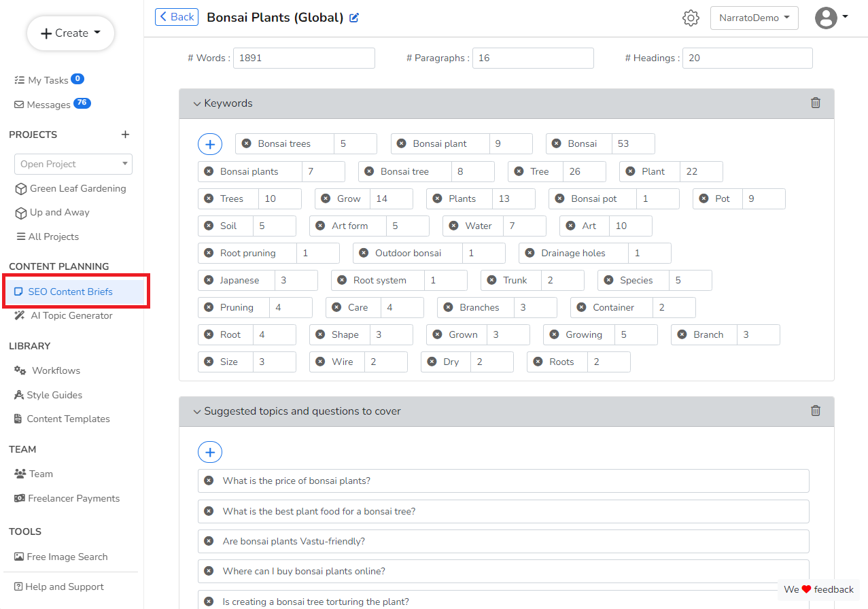Screen dimensions: 868x609
Task: Click the We love feedback button
Action: [818, 589]
